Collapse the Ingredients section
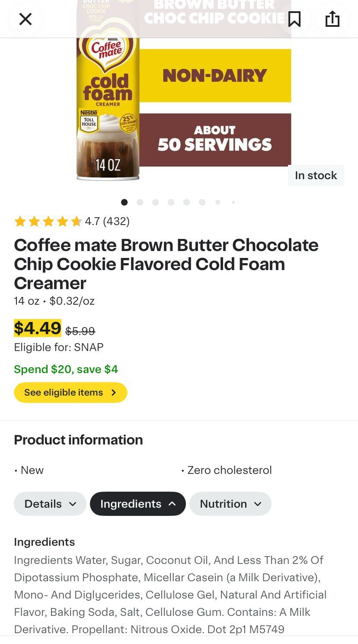 pyautogui.click(x=138, y=504)
